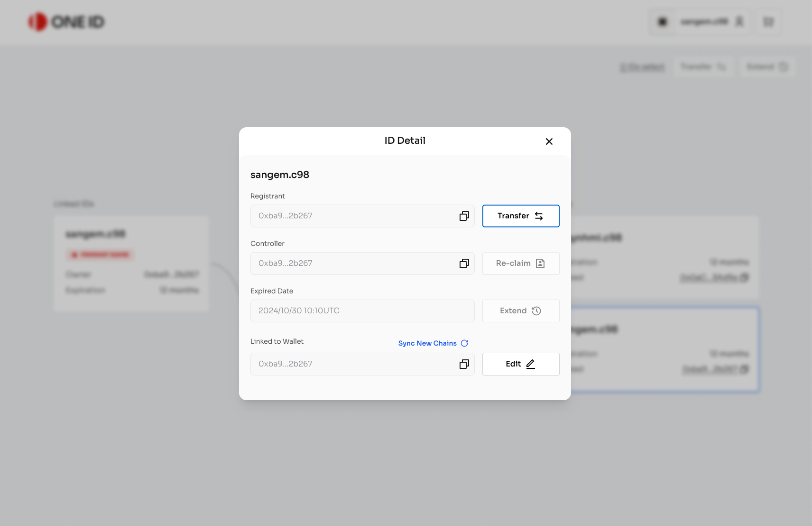
Task: Click the Registrant address field
Action: (362, 216)
